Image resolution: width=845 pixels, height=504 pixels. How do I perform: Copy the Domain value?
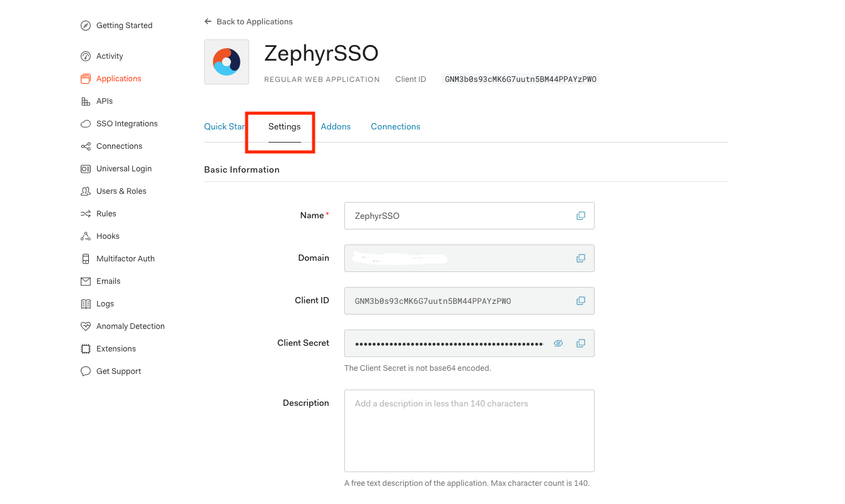(581, 258)
